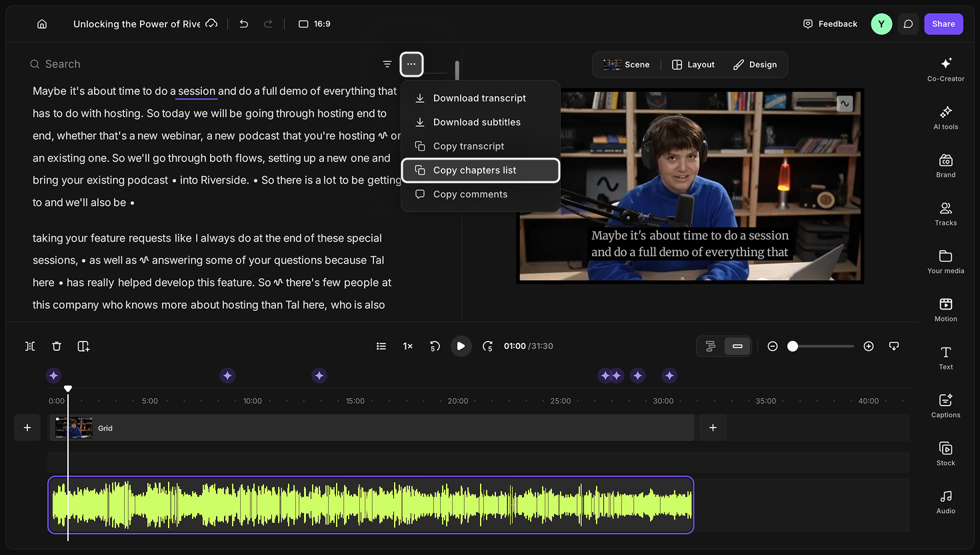Screen dimensions: 980x555
Task: Switch timeline to compact view toggle
Action: coord(737,346)
